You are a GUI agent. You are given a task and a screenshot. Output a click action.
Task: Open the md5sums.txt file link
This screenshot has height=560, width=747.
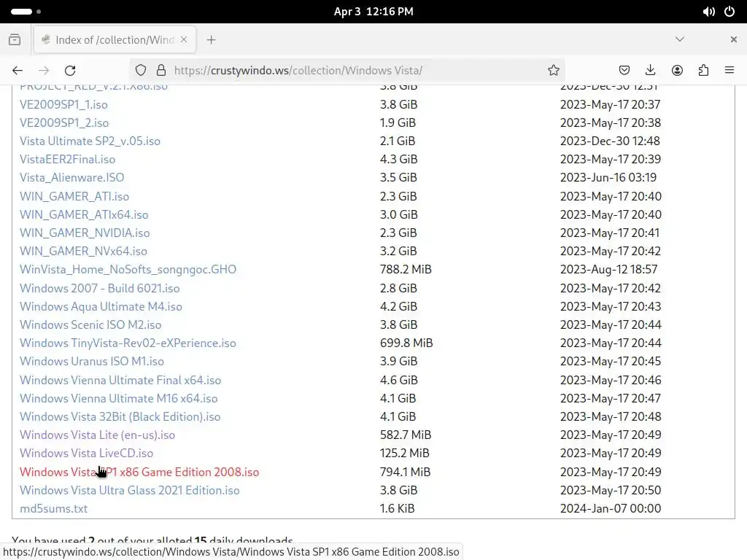pos(53,508)
